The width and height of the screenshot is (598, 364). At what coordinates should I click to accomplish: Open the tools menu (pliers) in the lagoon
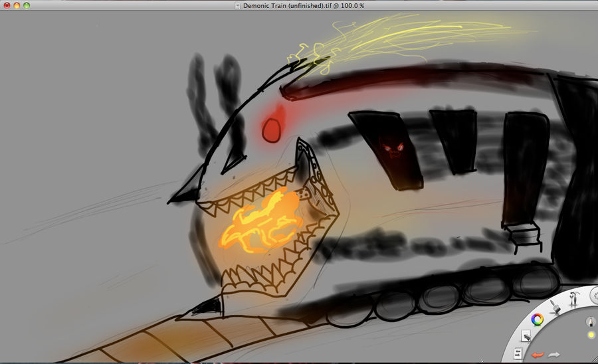coord(573,298)
